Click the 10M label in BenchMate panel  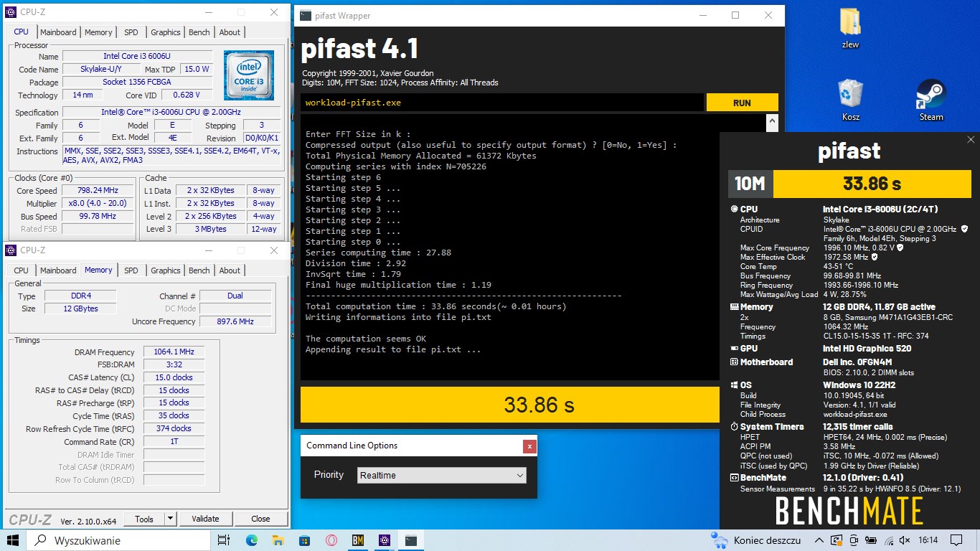(x=750, y=184)
